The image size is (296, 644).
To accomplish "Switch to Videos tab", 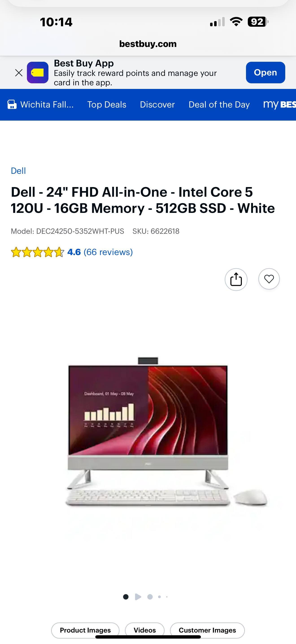I will (145, 630).
